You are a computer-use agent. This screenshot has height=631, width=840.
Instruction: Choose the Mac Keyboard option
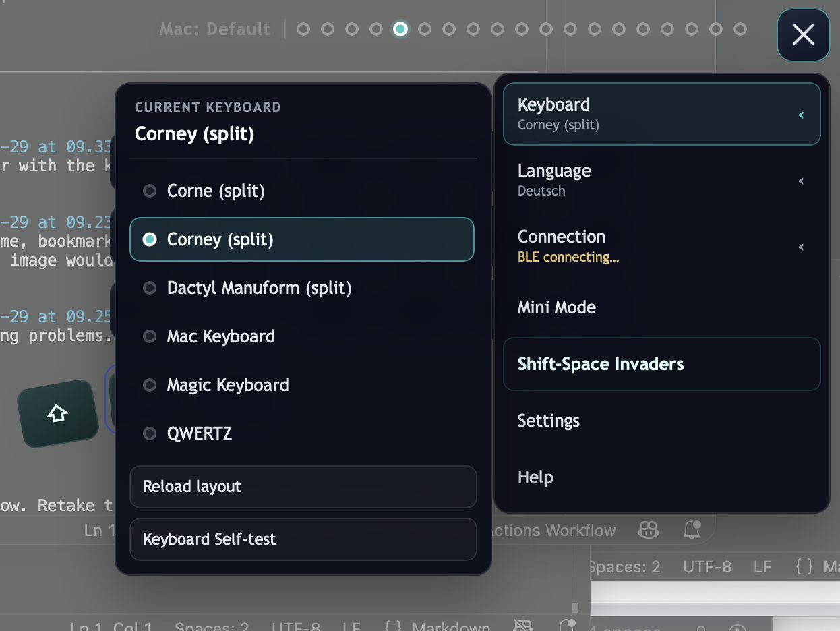coord(302,336)
